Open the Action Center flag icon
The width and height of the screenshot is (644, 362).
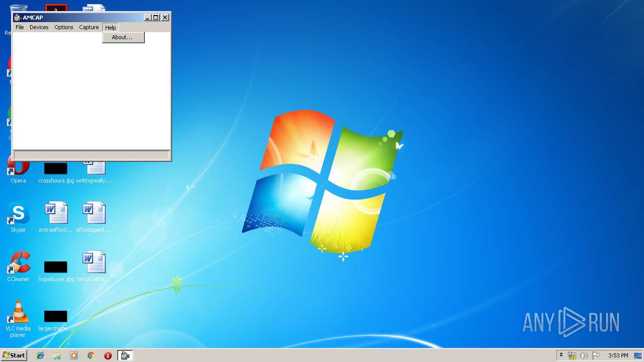[596, 355]
